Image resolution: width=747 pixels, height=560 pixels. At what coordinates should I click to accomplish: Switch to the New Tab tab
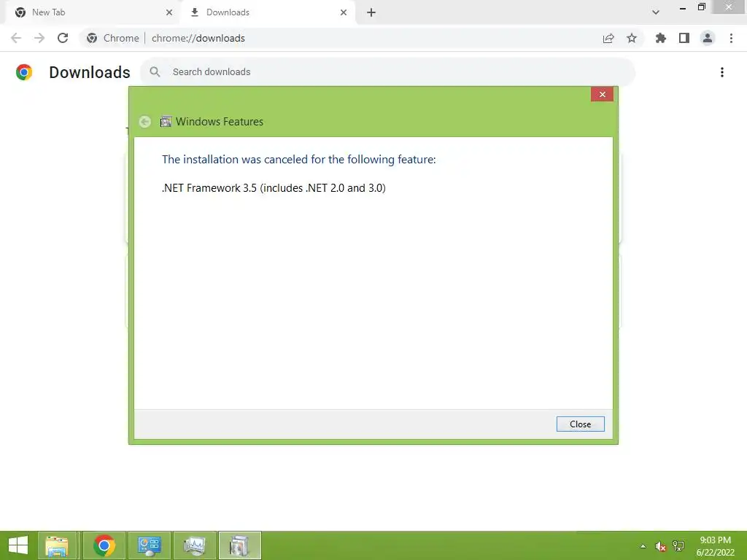pyautogui.click(x=91, y=12)
